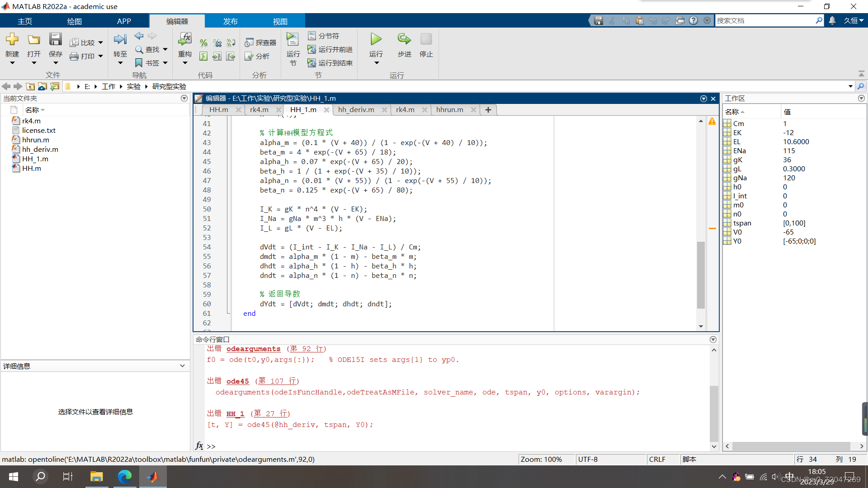The image size is (868, 488).
Task: Open the workspace panel actions menu
Action: [x=861, y=98]
